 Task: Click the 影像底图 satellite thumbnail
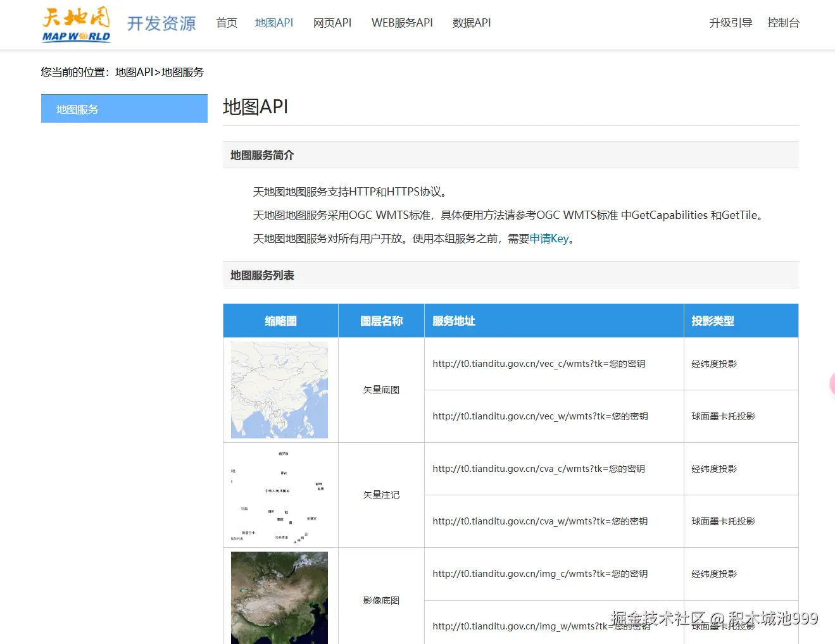[279, 598]
